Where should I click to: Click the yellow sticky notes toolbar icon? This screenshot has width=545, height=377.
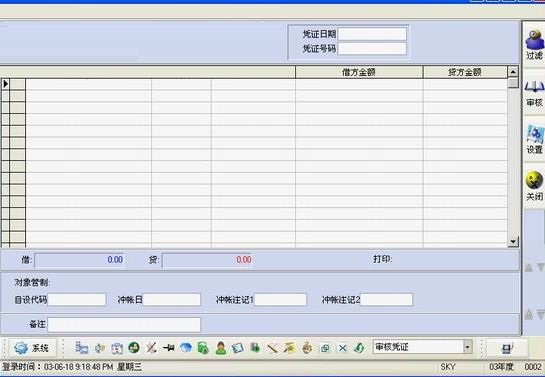click(x=290, y=347)
